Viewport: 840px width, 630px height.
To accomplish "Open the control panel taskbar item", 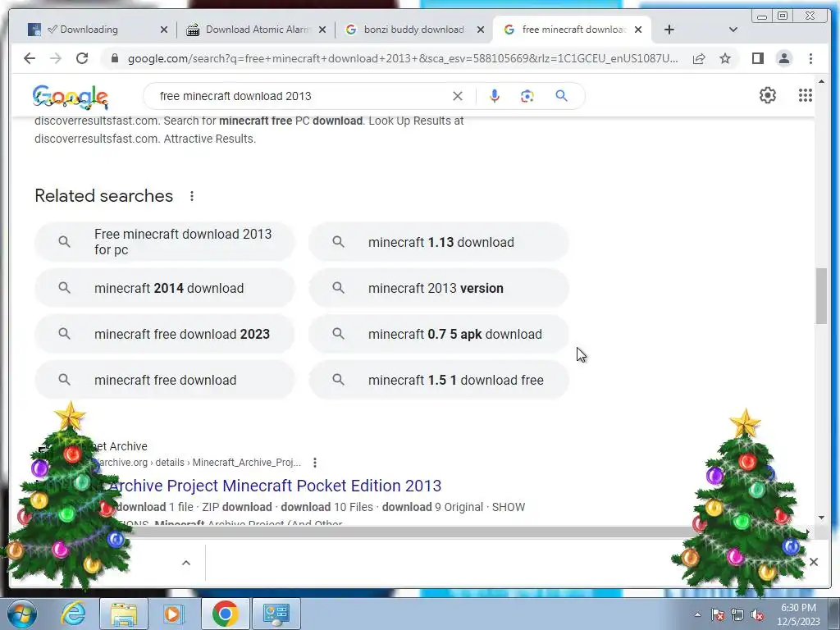I will pyautogui.click(x=276, y=614).
